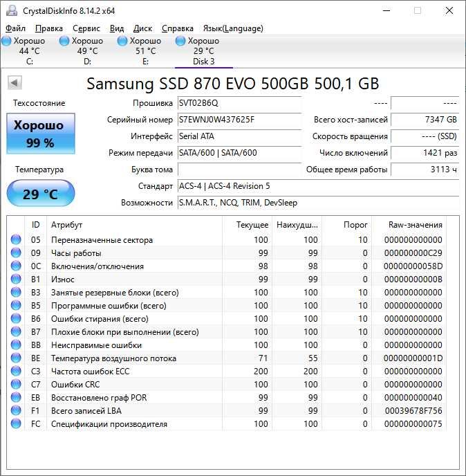The image size is (466, 476).
Task: Select the Часы работы attribute name
Action: tap(76, 253)
